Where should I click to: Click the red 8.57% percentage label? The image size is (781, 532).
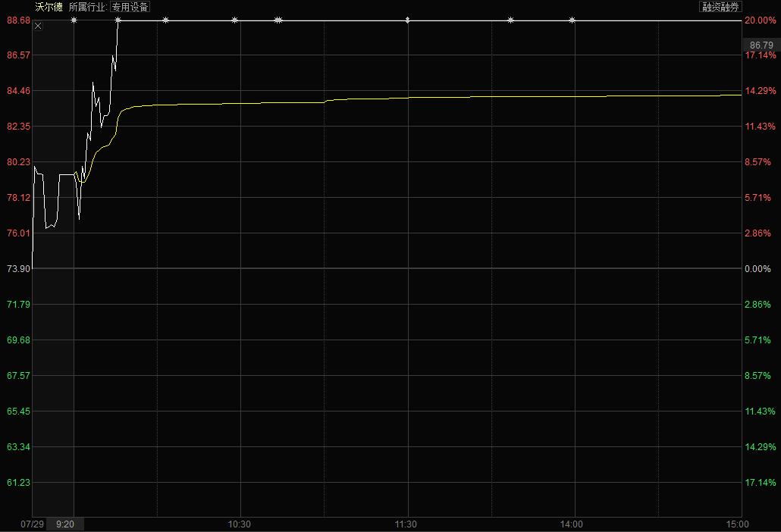point(757,161)
